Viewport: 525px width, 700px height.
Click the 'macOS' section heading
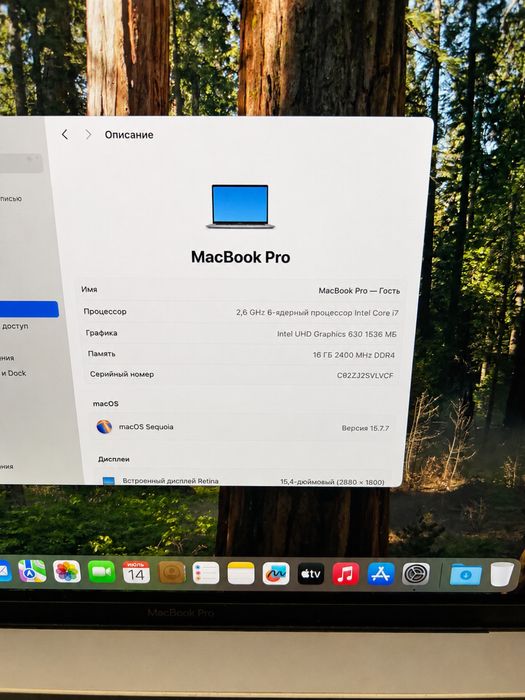point(106,404)
